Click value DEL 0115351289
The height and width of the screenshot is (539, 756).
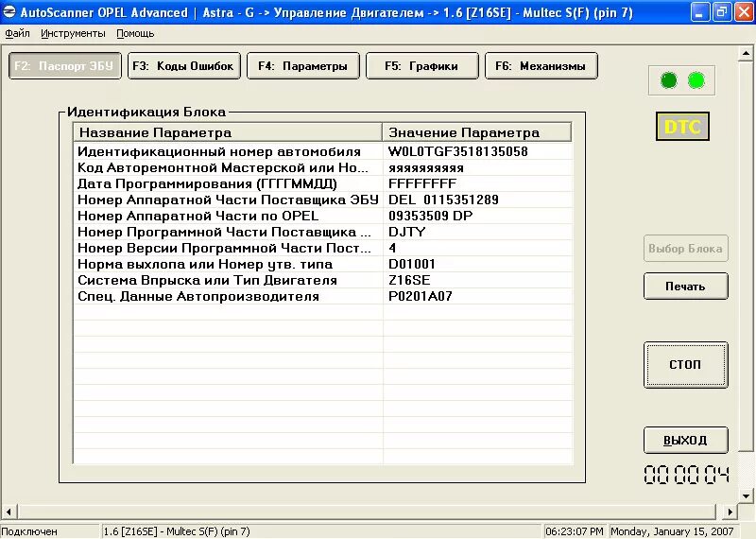[443, 200]
